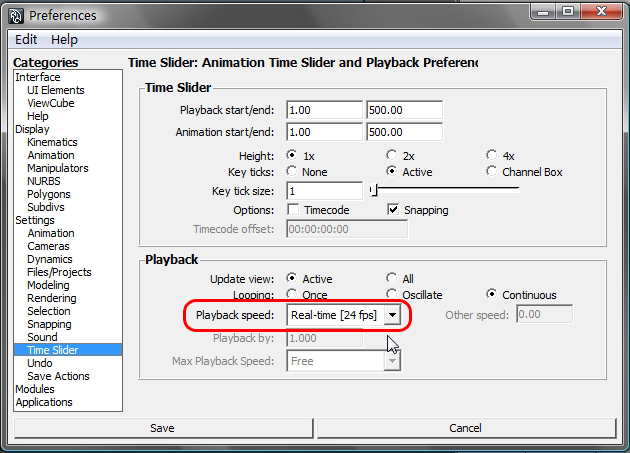
Task: Click the Other speed field
Action: click(x=545, y=314)
